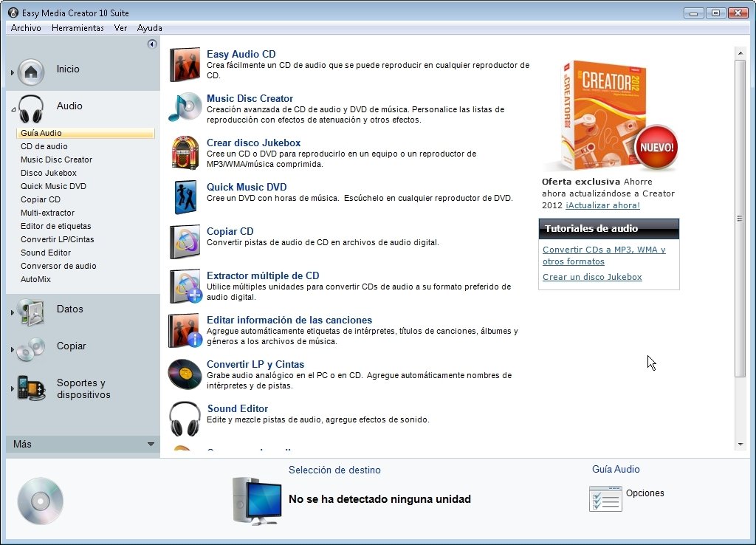Click the Sound Editor heading link

[x=237, y=408]
